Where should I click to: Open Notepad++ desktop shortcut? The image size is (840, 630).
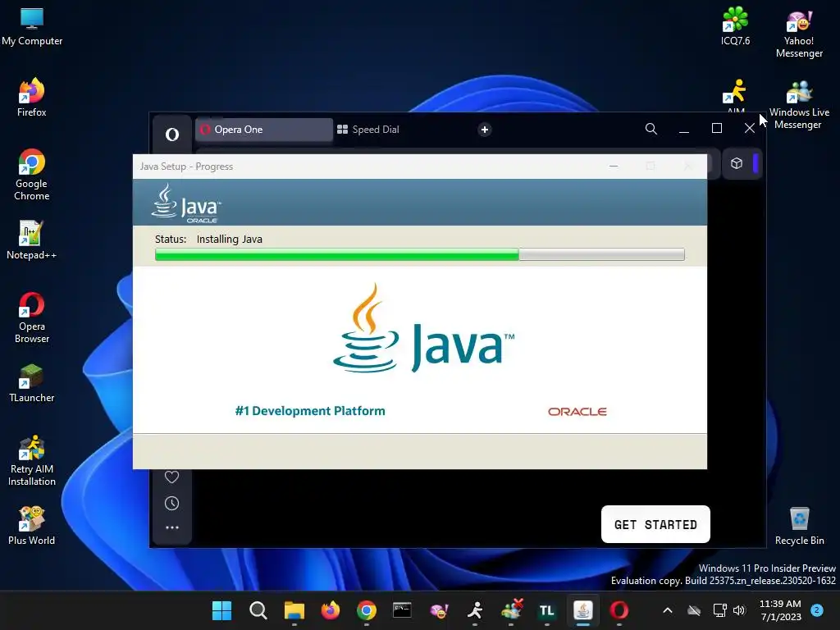(32, 240)
